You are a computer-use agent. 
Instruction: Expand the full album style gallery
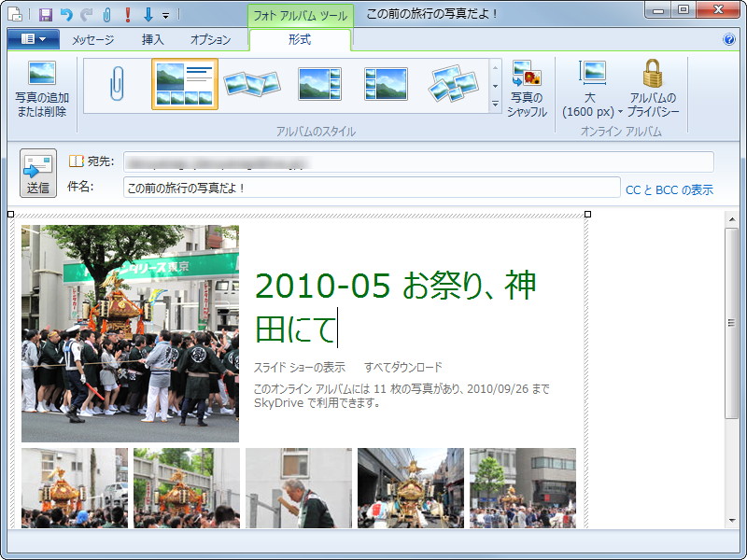[496, 104]
